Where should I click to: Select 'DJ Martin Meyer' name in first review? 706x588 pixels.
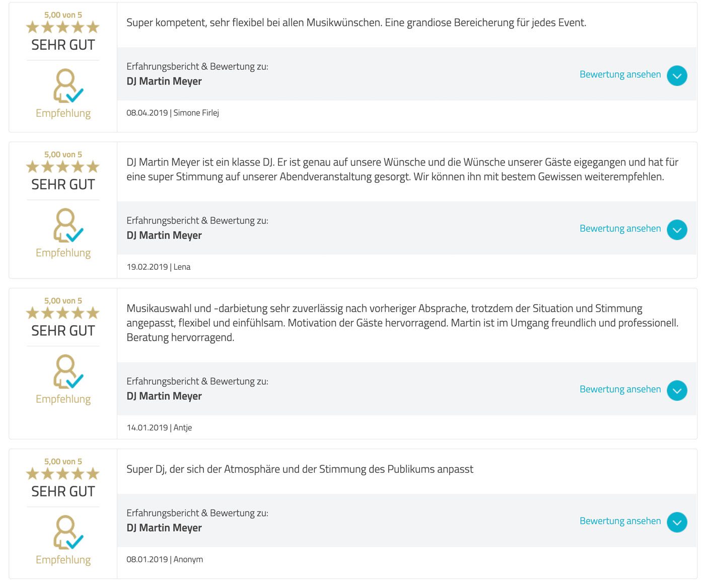click(164, 82)
